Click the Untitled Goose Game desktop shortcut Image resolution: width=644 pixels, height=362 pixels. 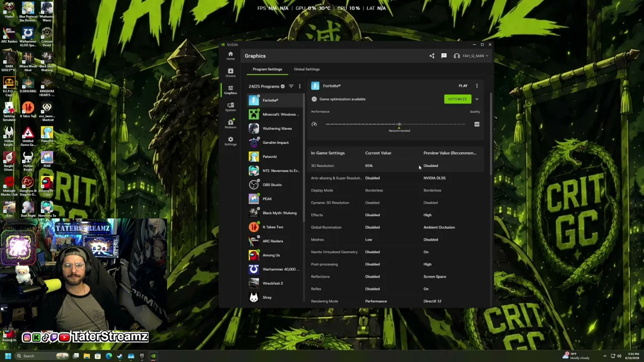(28, 136)
